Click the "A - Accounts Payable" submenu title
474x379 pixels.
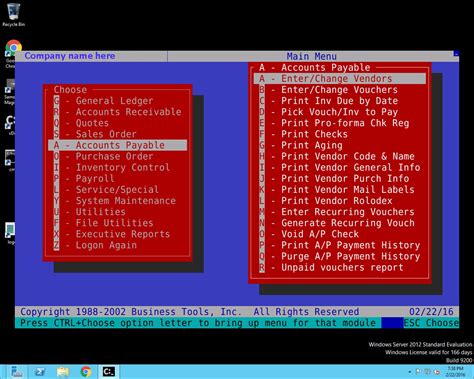pyautogui.click(x=315, y=68)
